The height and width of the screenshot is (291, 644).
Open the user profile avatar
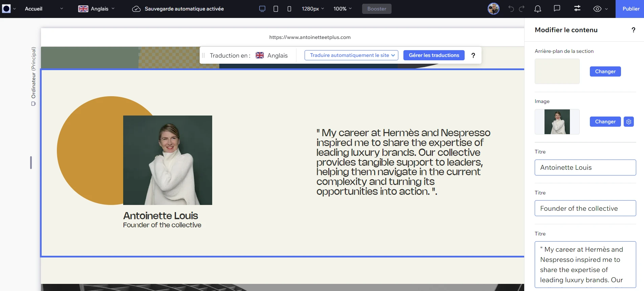pyautogui.click(x=493, y=9)
